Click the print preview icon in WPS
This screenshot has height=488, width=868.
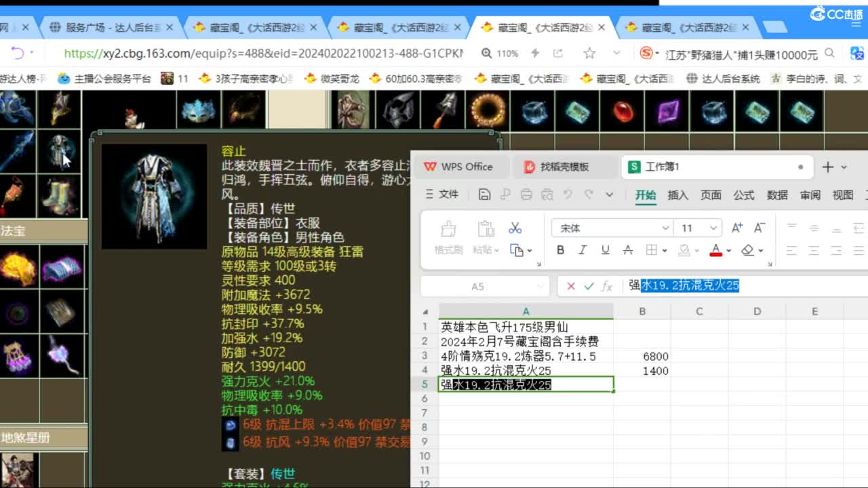[x=547, y=195]
